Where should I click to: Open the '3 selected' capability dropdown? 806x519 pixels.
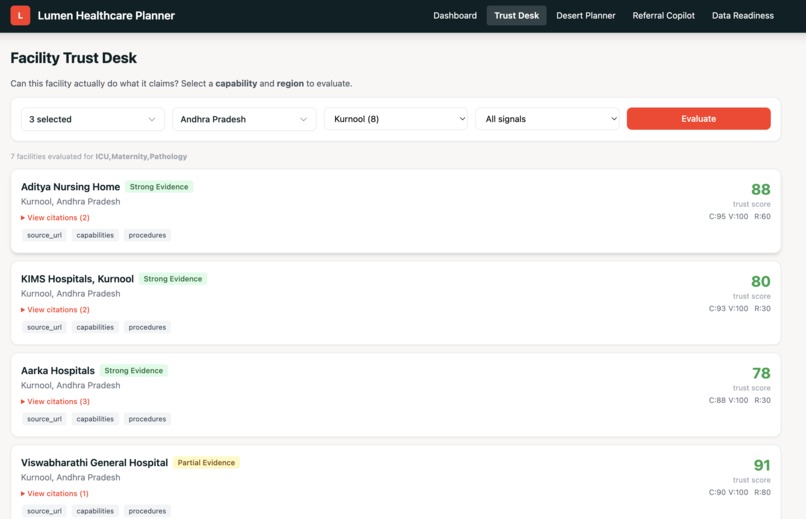(93, 119)
